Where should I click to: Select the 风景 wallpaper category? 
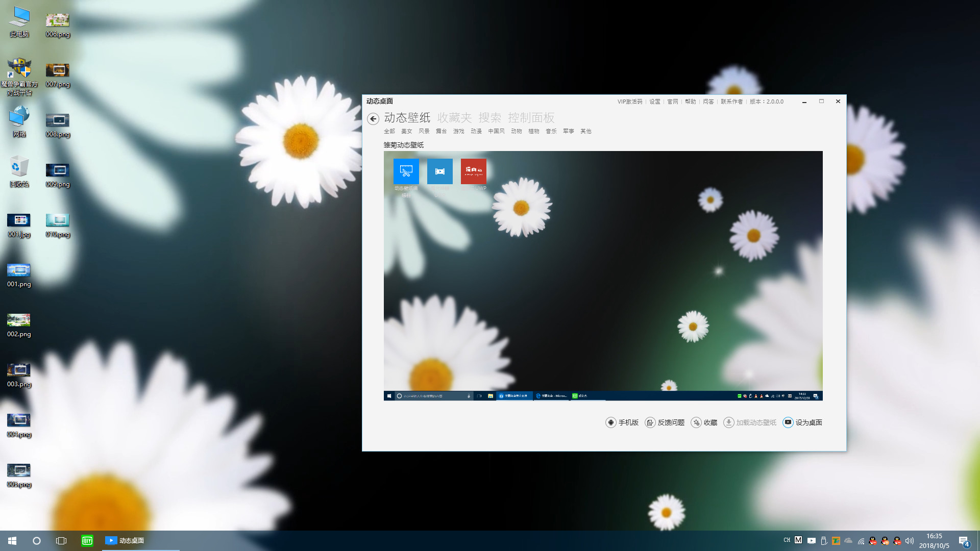(424, 131)
